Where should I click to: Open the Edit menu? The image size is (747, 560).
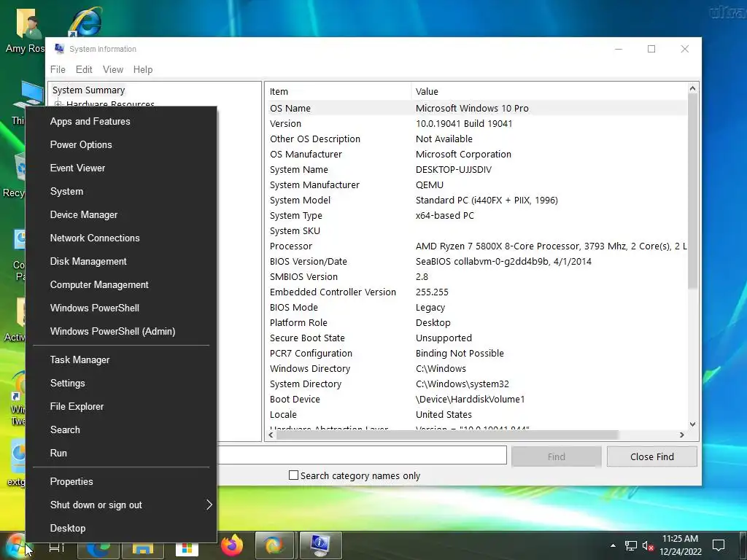[84, 69]
